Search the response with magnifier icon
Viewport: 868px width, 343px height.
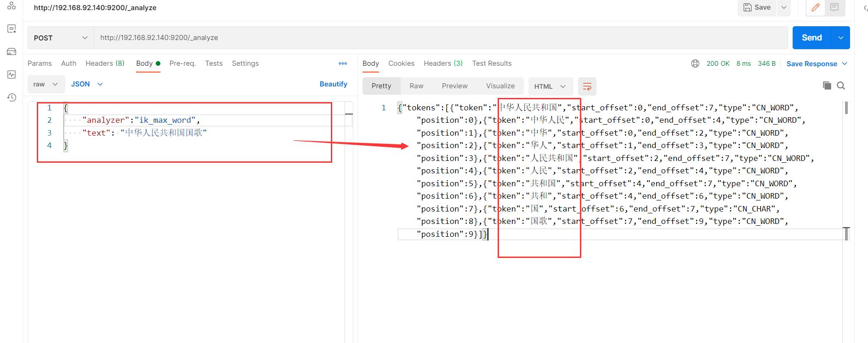841,86
